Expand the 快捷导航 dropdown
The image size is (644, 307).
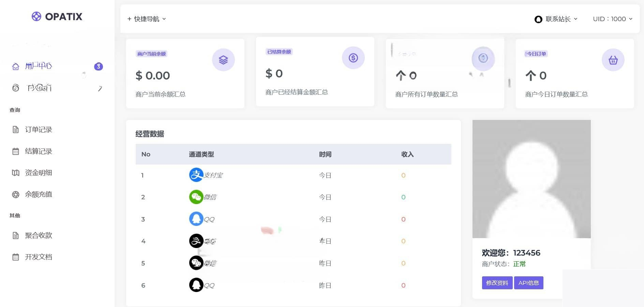click(x=146, y=19)
